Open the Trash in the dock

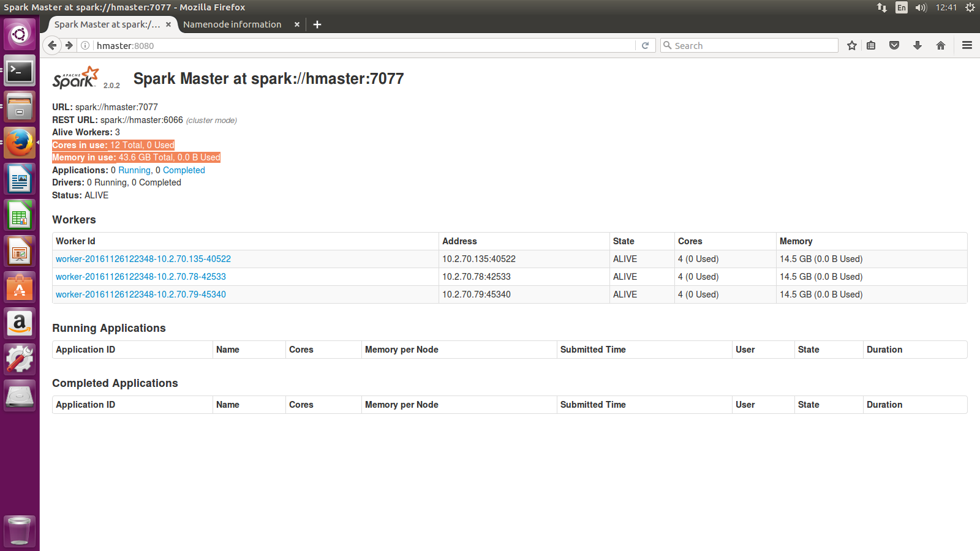click(20, 530)
